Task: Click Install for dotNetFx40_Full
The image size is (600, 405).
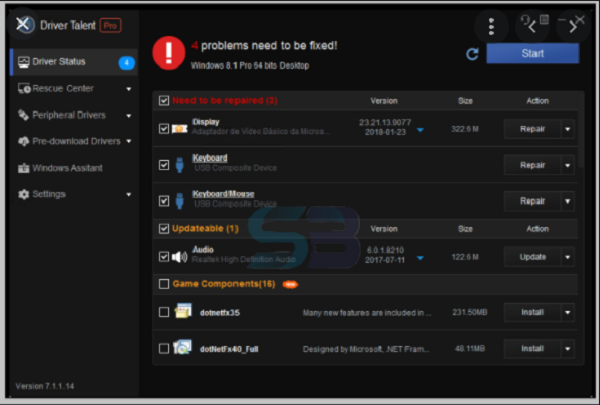Action: (x=532, y=349)
